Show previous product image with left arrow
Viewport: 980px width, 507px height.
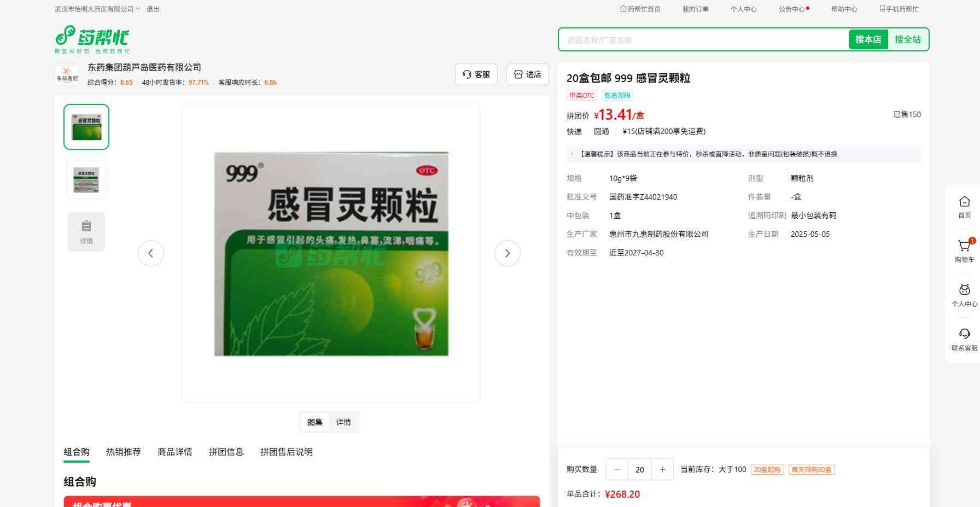coord(151,253)
